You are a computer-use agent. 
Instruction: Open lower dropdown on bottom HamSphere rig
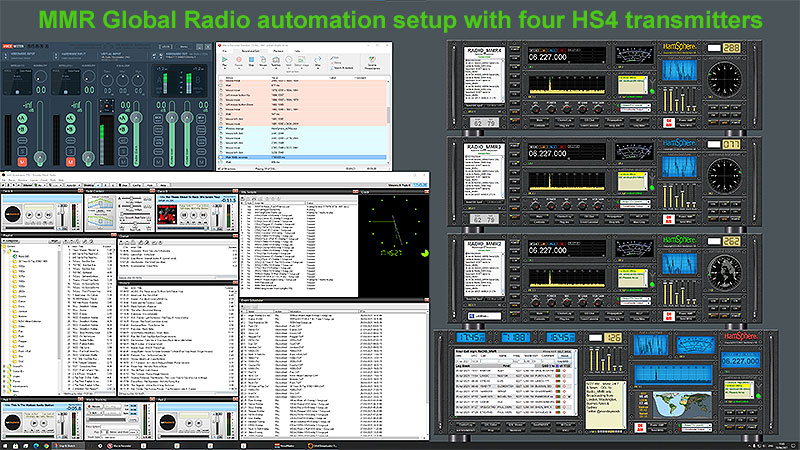[696, 430]
